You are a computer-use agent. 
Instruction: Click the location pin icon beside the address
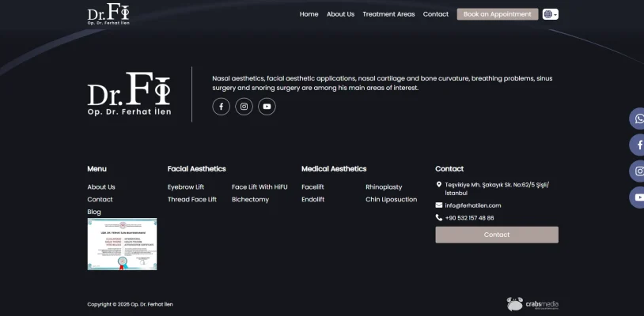pyautogui.click(x=438, y=185)
